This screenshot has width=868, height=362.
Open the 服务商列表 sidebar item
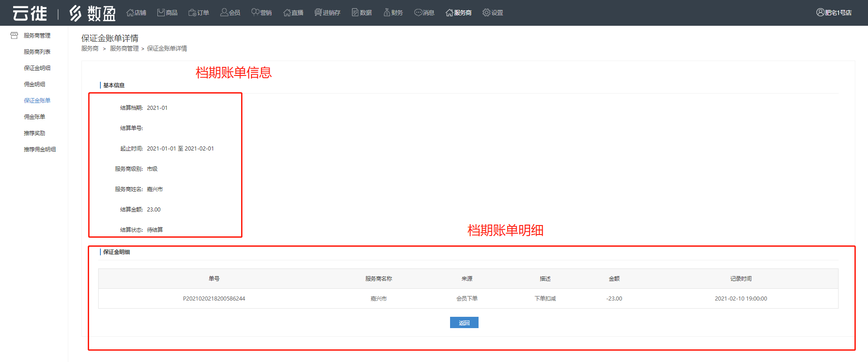pyautogui.click(x=37, y=52)
